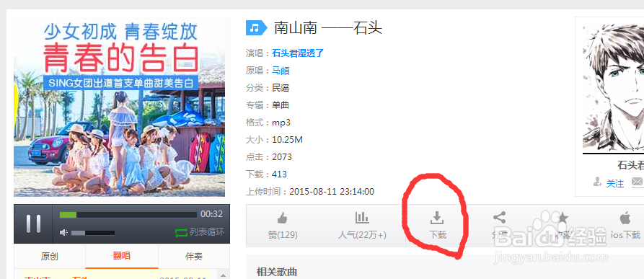Screen dimensions: 644x279
Task: Open original singer link 马頔
Action: tap(281, 71)
